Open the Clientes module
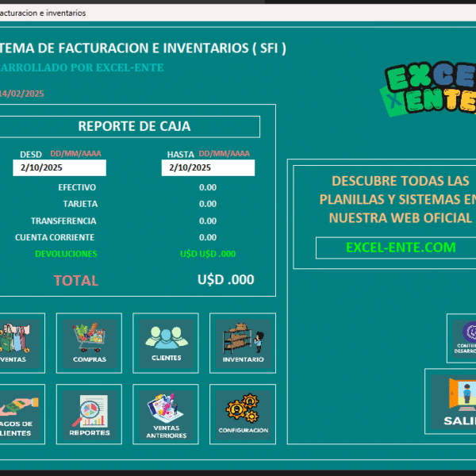 point(166,342)
